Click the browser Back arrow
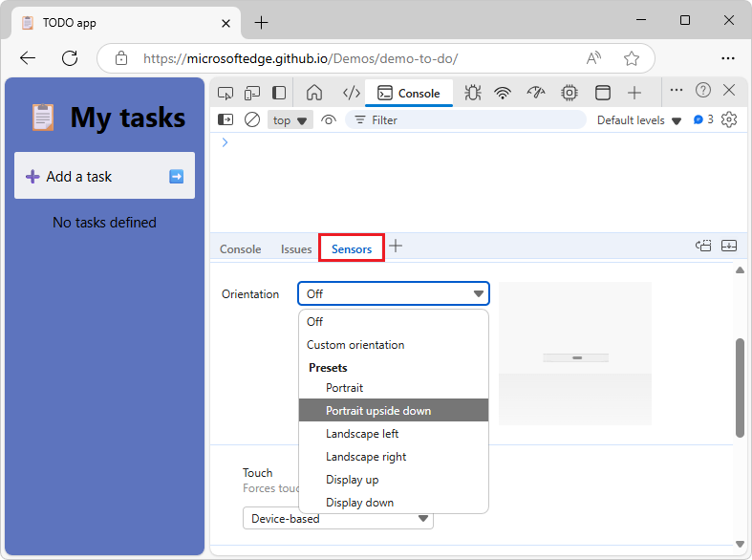Screen dimensions: 752x560 click(28, 58)
